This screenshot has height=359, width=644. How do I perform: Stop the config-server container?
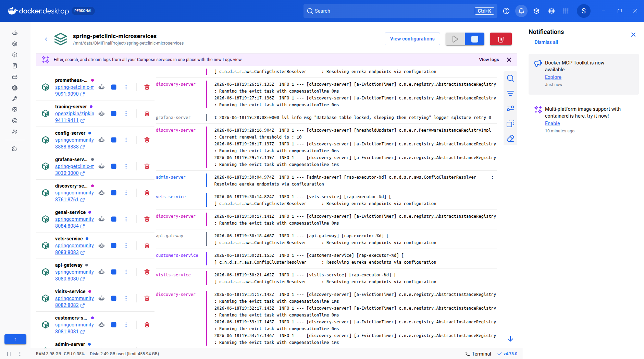tap(114, 140)
